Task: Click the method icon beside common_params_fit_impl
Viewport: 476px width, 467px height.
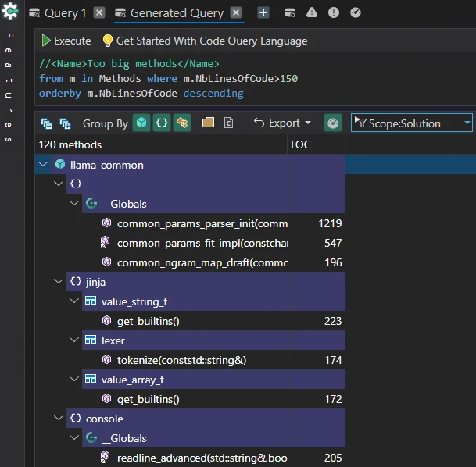Action: pyautogui.click(x=105, y=242)
